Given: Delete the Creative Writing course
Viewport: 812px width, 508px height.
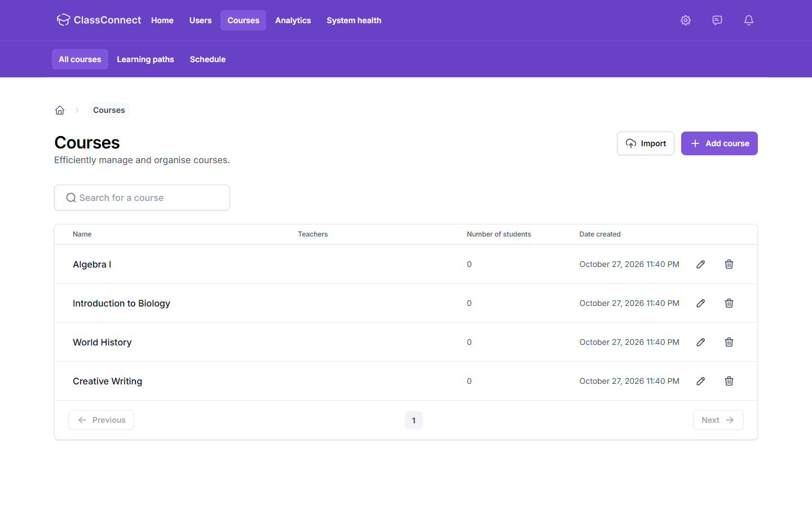Looking at the screenshot, I should (729, 381).
